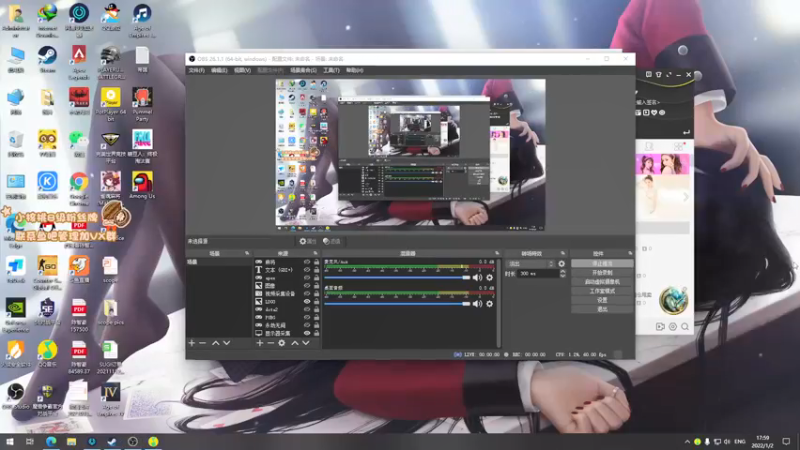Open the Windows Start menu
This screenshot has height=450, width=800.
click(10, 441)
